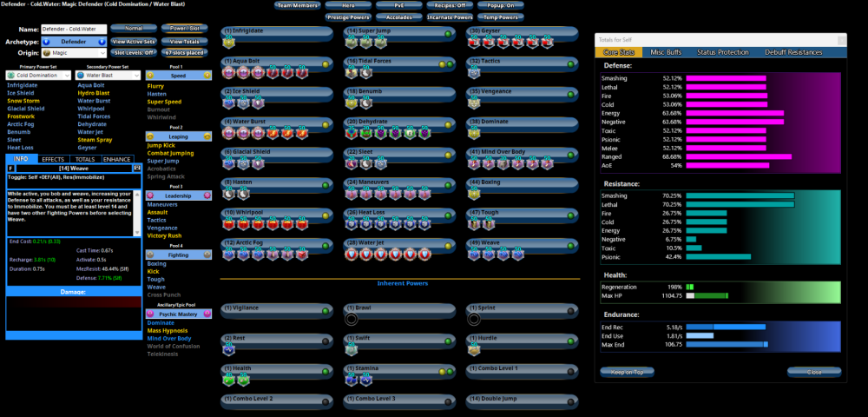
Task: Open the Enhance tab in info panel
Action: tap(117, 160)
